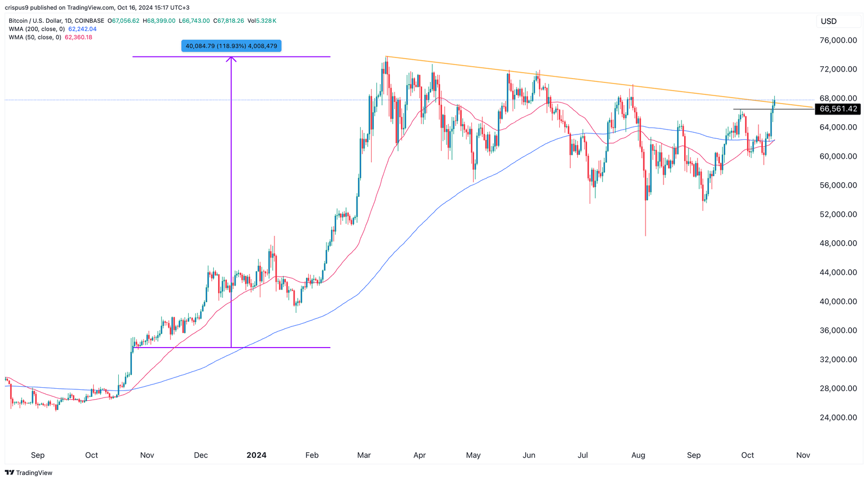Screen dimensions: 868x481
Task: Click the C67,818.26 close price readout
Action: 228,21
